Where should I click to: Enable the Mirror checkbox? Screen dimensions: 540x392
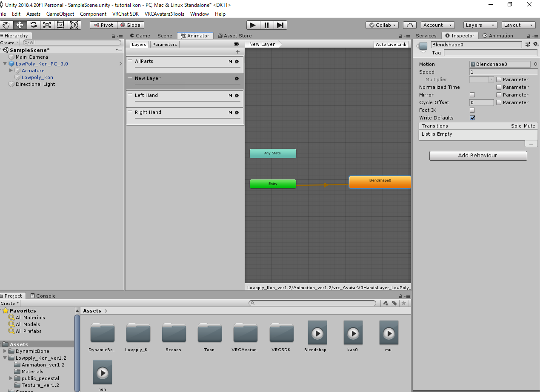click(x=472, y=95)
